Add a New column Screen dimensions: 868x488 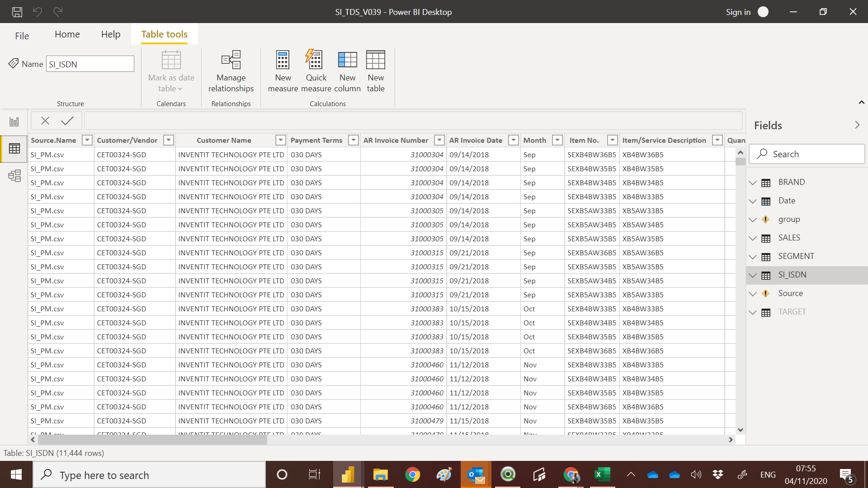347,71
